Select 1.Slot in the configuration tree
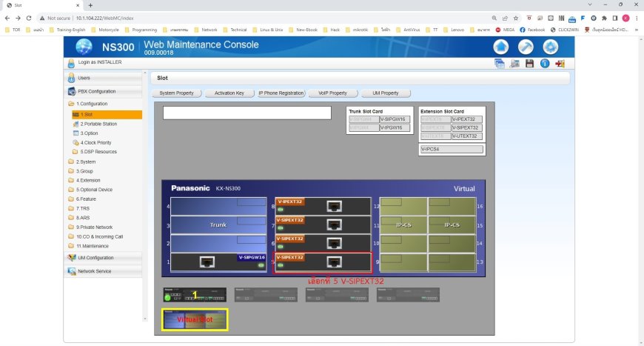The width and height of the screenshot is (644, 346). (107, 115)
